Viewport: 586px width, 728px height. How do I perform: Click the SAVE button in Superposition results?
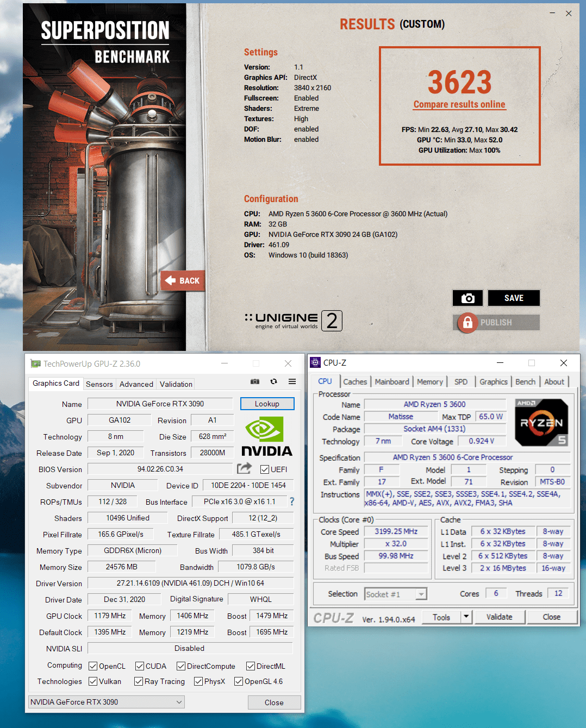pos(514,298)
